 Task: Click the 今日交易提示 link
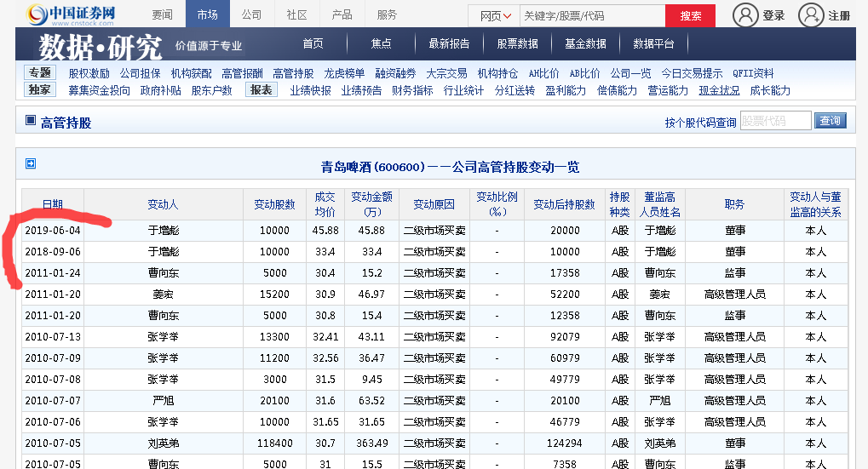point(692,73)
